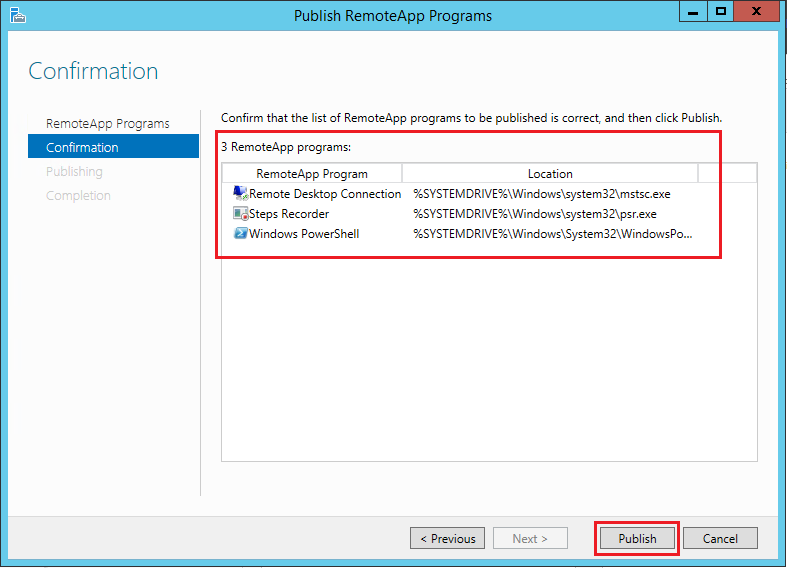Click the Windows PowerShell program icon
787x568 pixels.
[240, 233]
